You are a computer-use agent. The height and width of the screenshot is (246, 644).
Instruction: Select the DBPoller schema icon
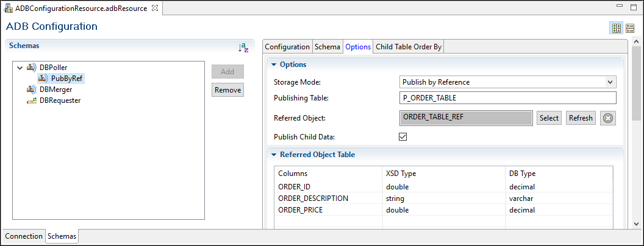click(31, 68)
